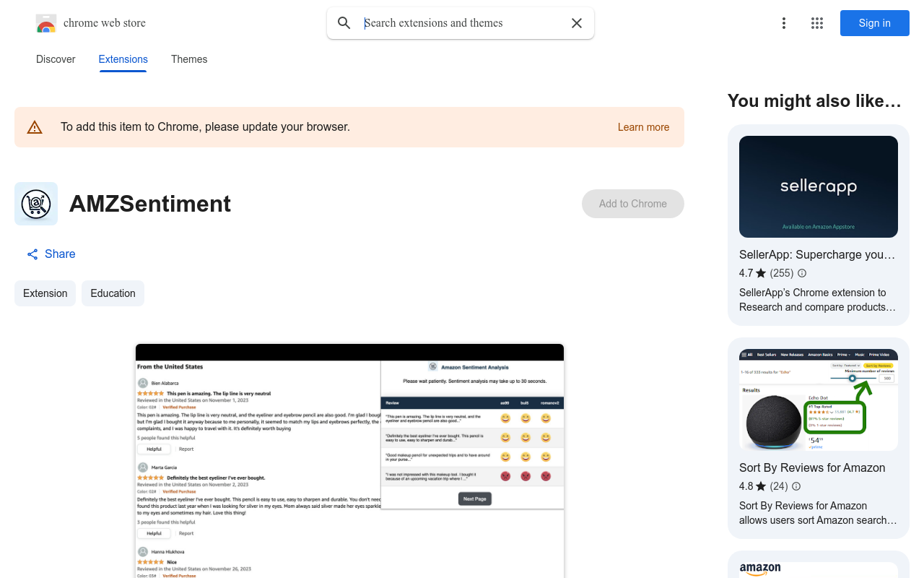Click the AMZSentiment extension icon
This screenshot has height=578, width=924.
[36, 204]
